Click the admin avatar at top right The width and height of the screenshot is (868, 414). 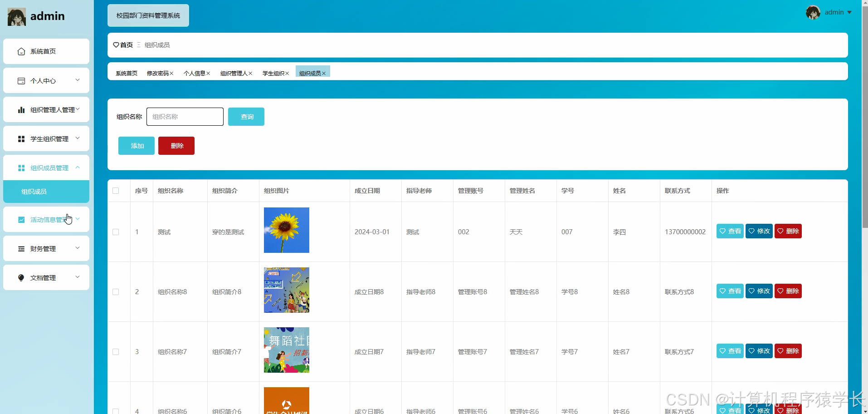pyautogui.click(x=813, y=12)
